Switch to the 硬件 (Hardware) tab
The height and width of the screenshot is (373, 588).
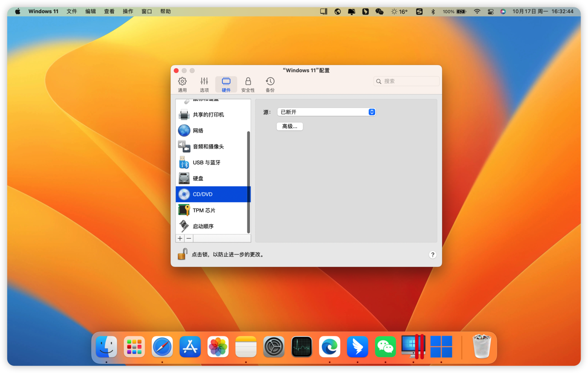(x=226, y=84)
